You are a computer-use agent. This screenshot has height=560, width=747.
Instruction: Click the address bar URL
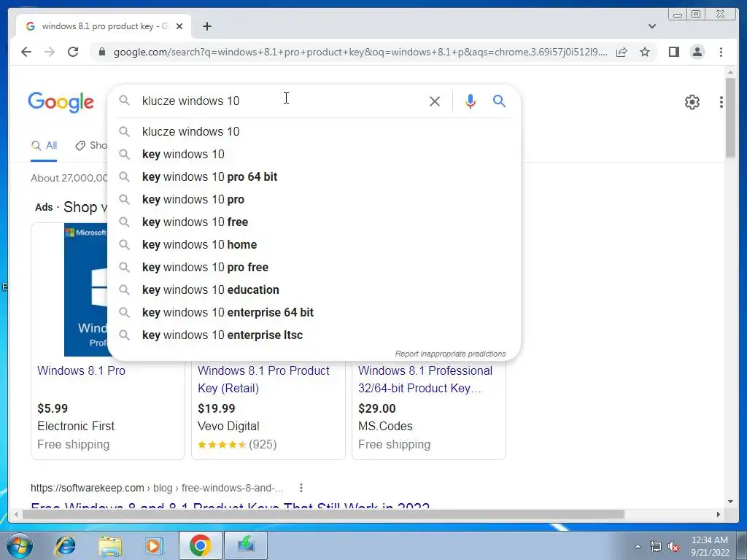[x=360, y=52]
